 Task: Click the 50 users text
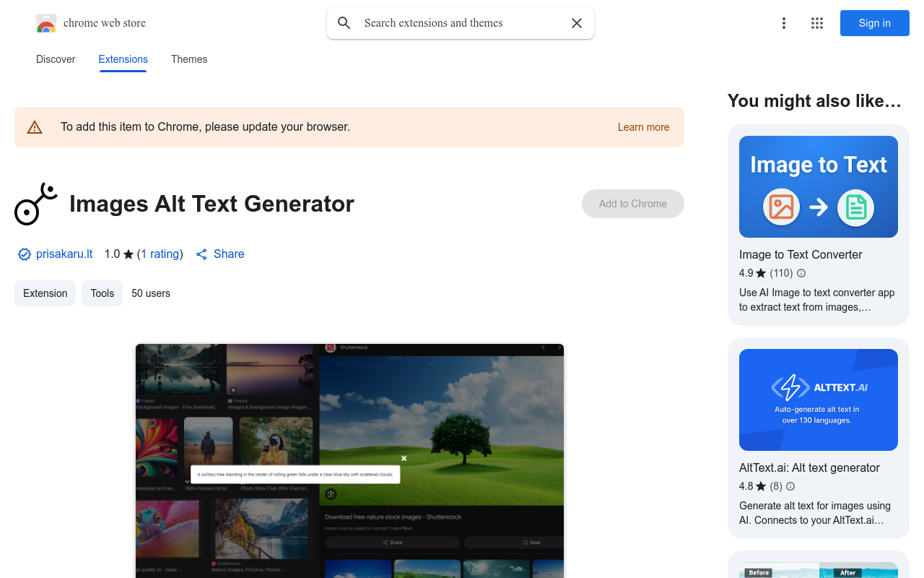pos(151,293)
